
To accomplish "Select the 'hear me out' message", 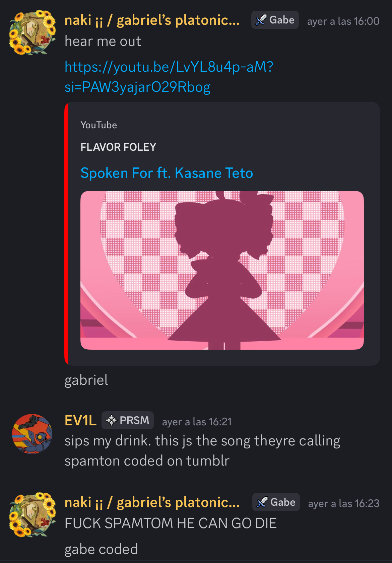I will point(103,41).
